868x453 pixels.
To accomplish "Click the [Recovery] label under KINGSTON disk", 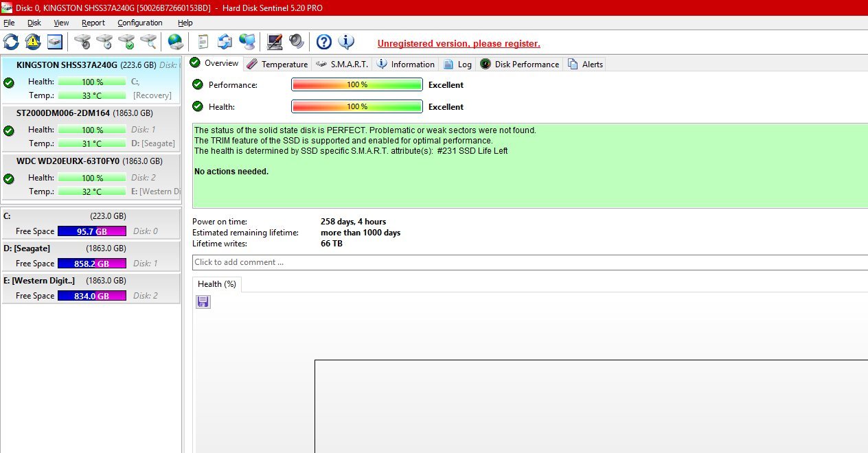I will (x=152, y=95).
